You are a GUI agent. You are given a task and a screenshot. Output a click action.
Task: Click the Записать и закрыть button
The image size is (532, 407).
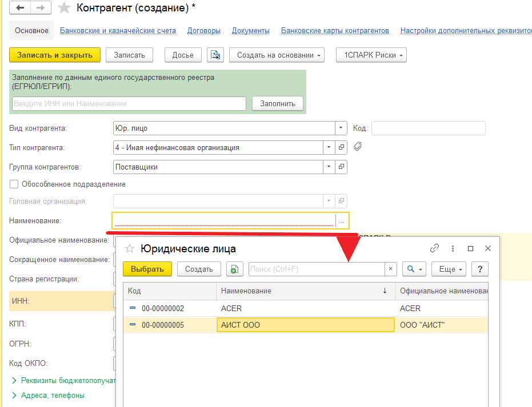(x=55, y=55)
